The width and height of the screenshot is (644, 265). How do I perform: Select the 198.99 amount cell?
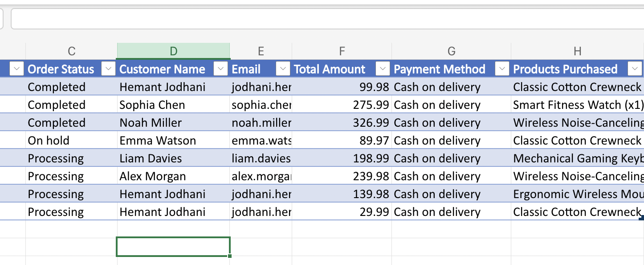tap(342, 158)
